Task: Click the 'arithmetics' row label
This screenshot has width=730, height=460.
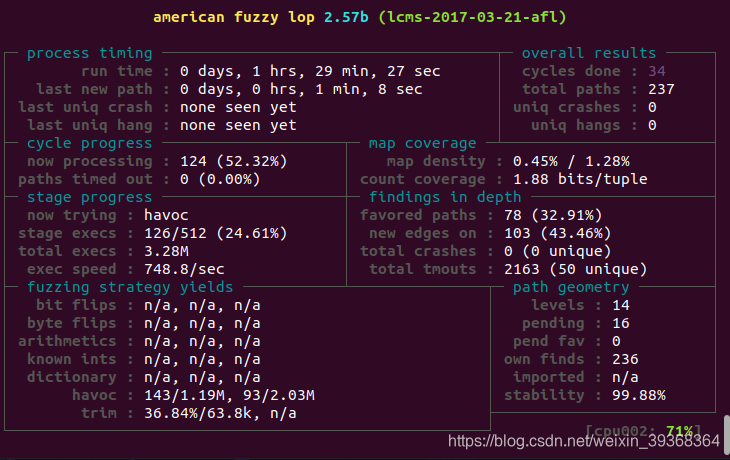Action: coord(67,341)
